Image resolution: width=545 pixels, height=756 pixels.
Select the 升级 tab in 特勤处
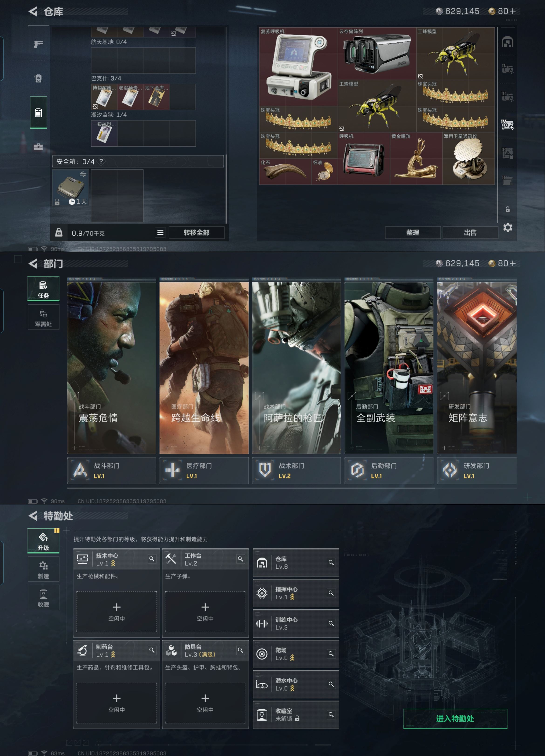[x=43, y=541]
